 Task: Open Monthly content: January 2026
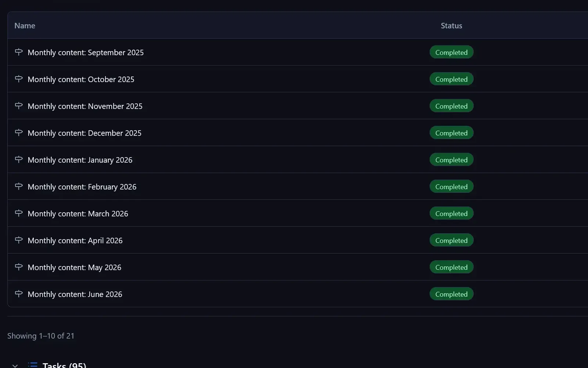pyautogui.click(x=80, y=160)
